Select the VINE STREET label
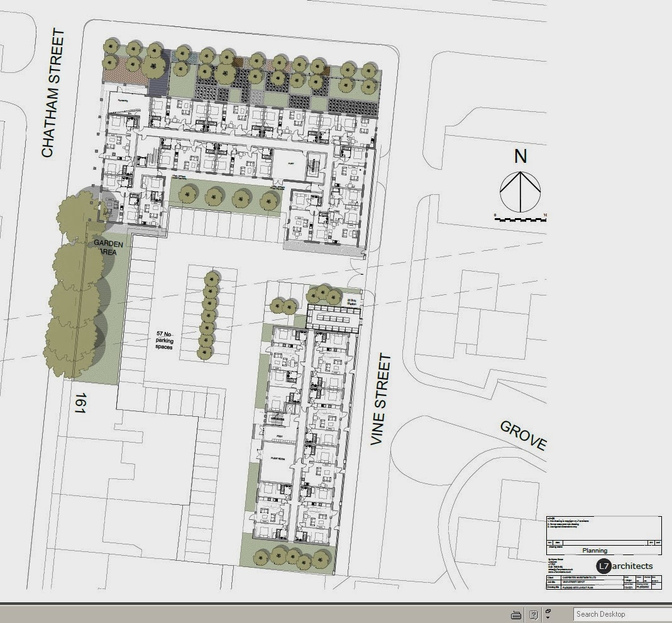 [x=380, y=399]
